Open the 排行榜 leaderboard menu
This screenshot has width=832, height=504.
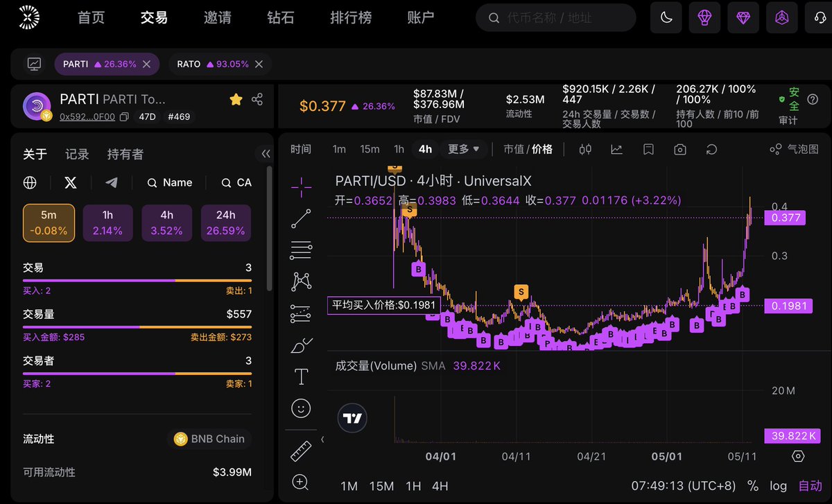pos(351,17)
